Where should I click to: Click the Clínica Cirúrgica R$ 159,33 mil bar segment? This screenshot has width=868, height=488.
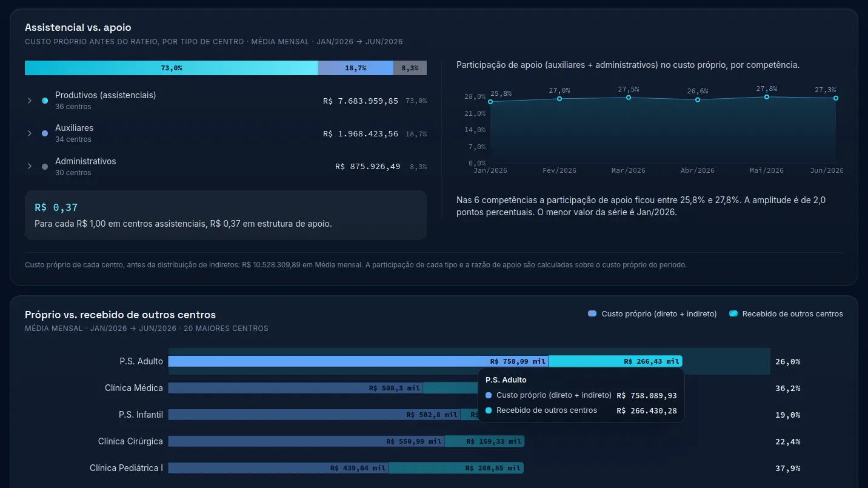tap(485, 441)
